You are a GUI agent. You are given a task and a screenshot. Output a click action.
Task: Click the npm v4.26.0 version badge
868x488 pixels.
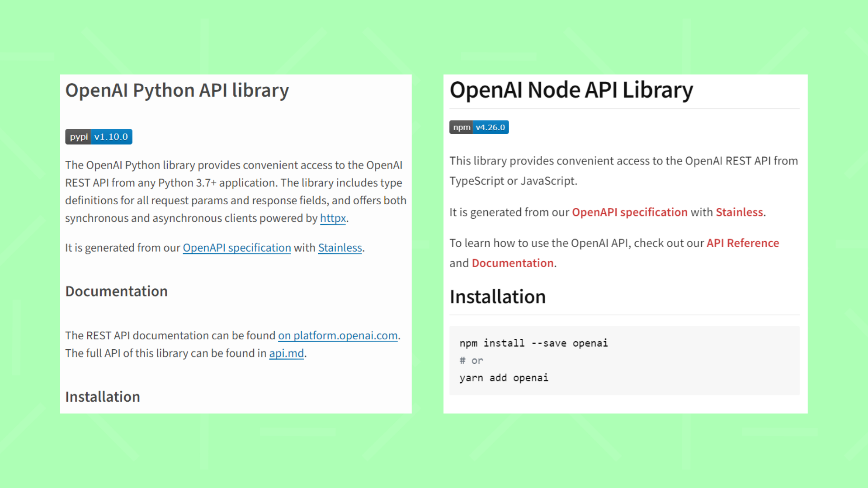click(x=479, y=127)
